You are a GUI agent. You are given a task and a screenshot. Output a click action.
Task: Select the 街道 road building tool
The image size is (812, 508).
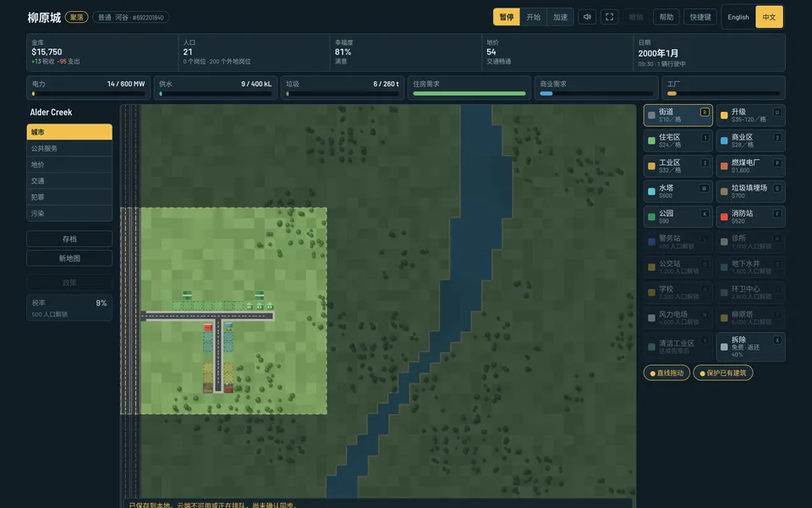coord(678,115)
